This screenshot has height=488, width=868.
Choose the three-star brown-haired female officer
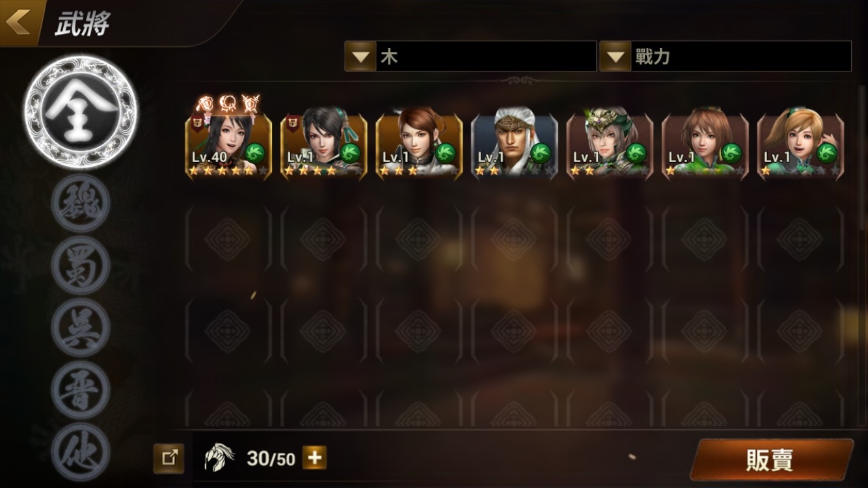[x=419, y=143]
